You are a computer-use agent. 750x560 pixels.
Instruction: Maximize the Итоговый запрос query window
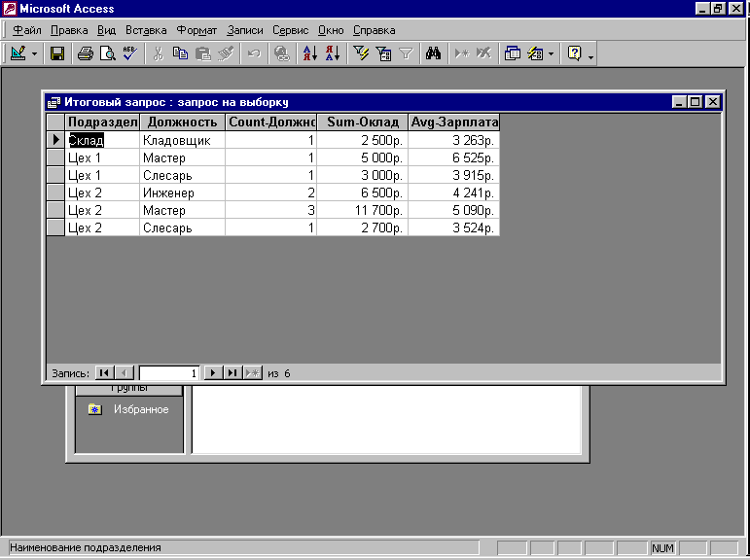(x=695, y=102)
